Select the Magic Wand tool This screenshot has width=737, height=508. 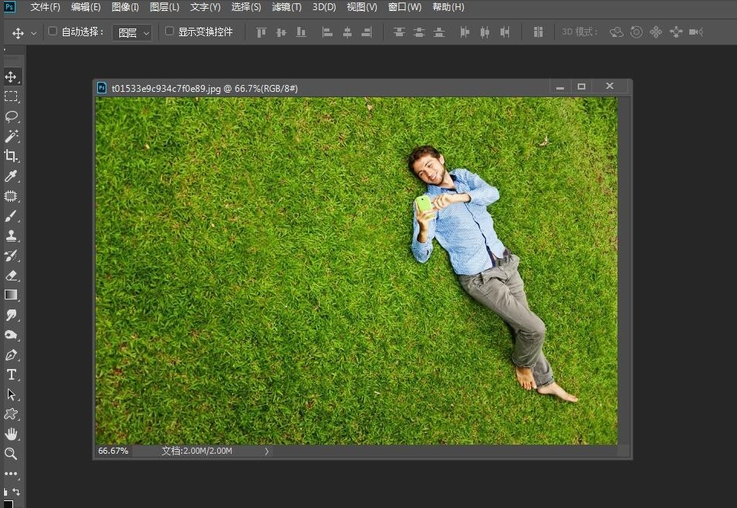click(11, 136)
